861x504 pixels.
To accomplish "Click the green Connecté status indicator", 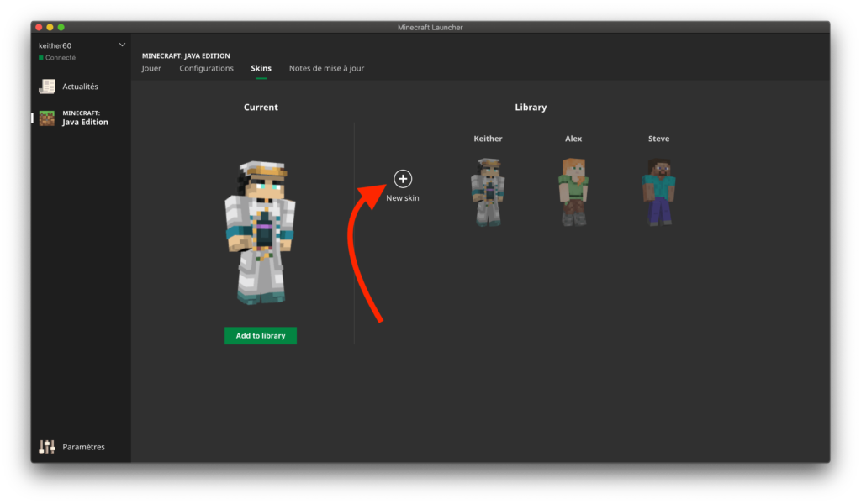I will pos(40,57).
